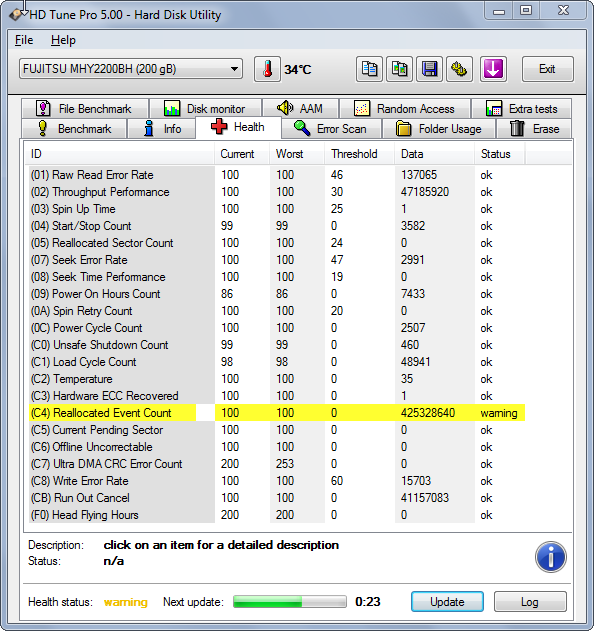Image resolution: width=594 pixels, height=631 pixels.
Task: Select the Health tab
Action: (x=238, y=128)
